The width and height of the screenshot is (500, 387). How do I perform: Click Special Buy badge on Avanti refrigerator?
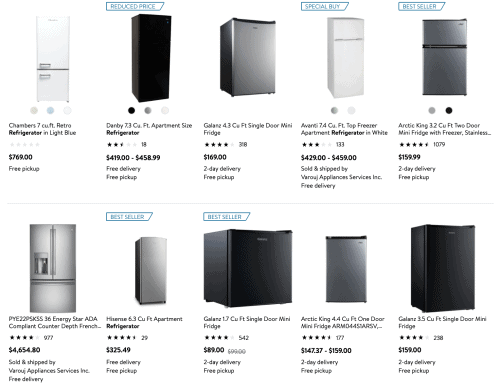[x=325, y=6]
